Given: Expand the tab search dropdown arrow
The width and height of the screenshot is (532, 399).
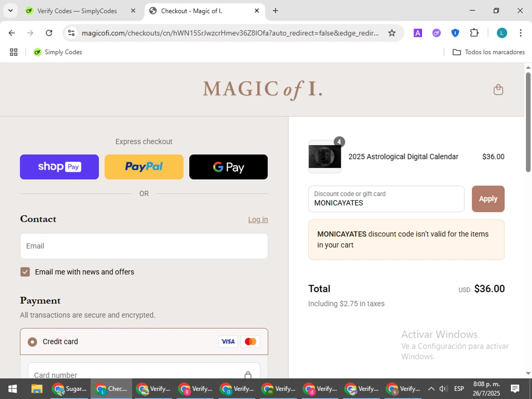Looking at the screenshot, I should (11, 11).
